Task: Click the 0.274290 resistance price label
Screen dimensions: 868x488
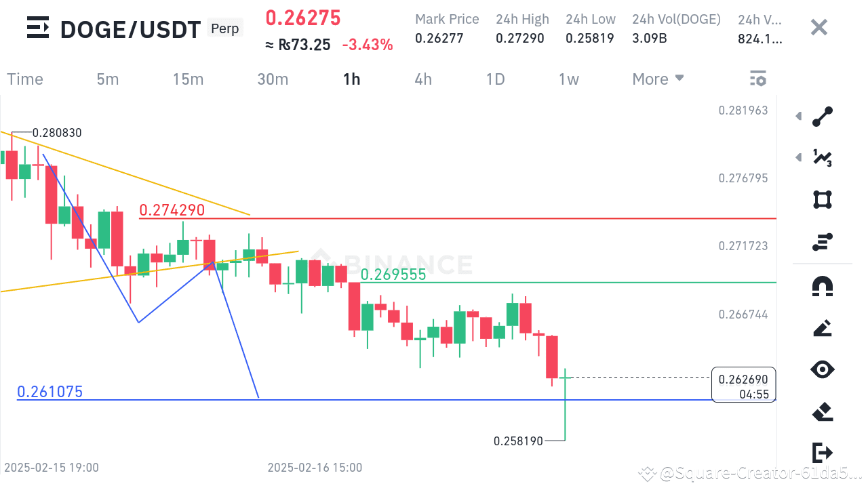Action: [173, 210]
